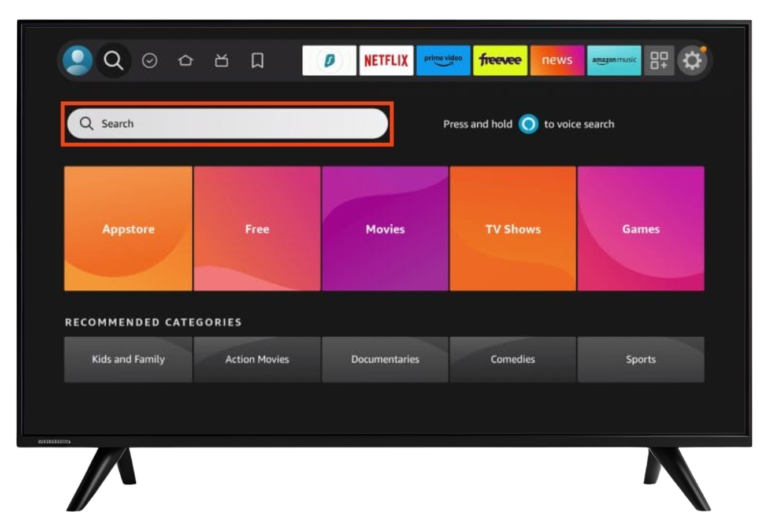Open the user profile avatar

click(x=77, y=61)
